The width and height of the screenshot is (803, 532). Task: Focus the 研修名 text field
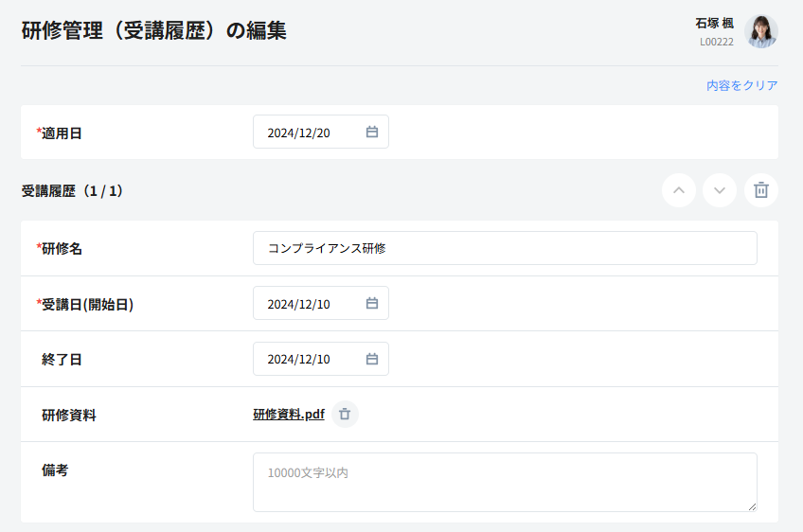pyautogui.click(x=504, y=248)
